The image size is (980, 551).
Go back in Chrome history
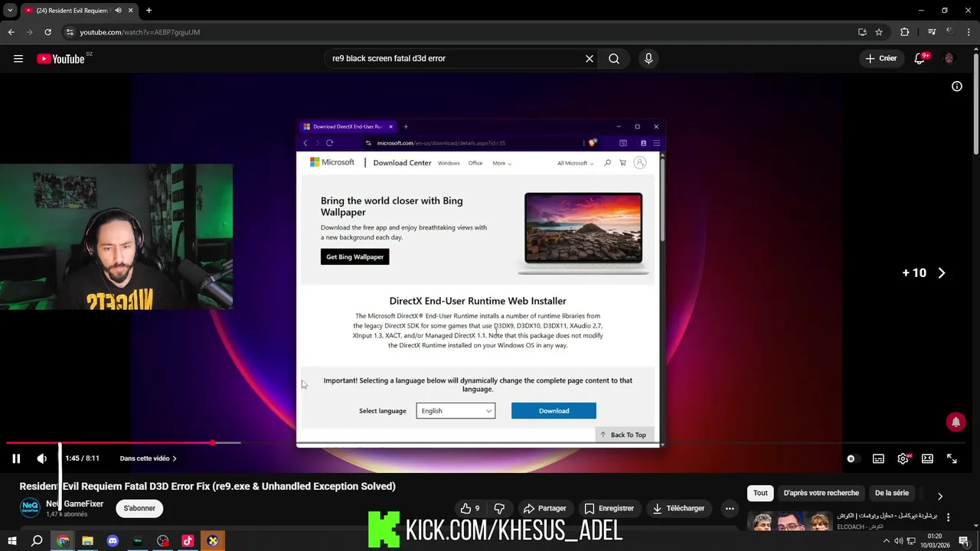[x=11, y=32]
